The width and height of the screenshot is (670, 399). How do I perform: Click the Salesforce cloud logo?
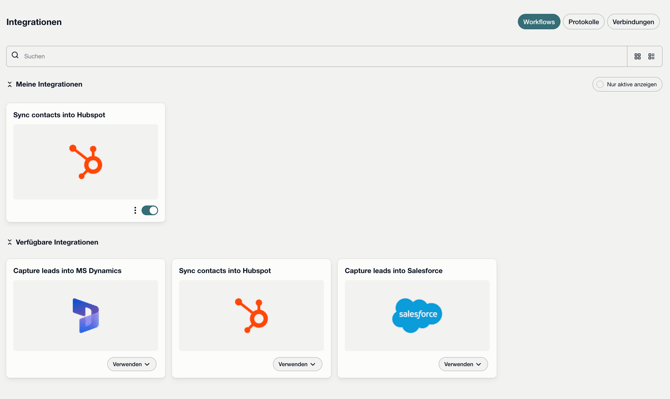[417, 315]
